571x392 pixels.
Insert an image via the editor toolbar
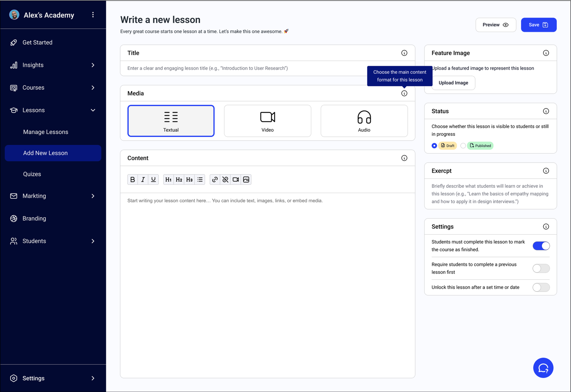[x=246, y=180]
